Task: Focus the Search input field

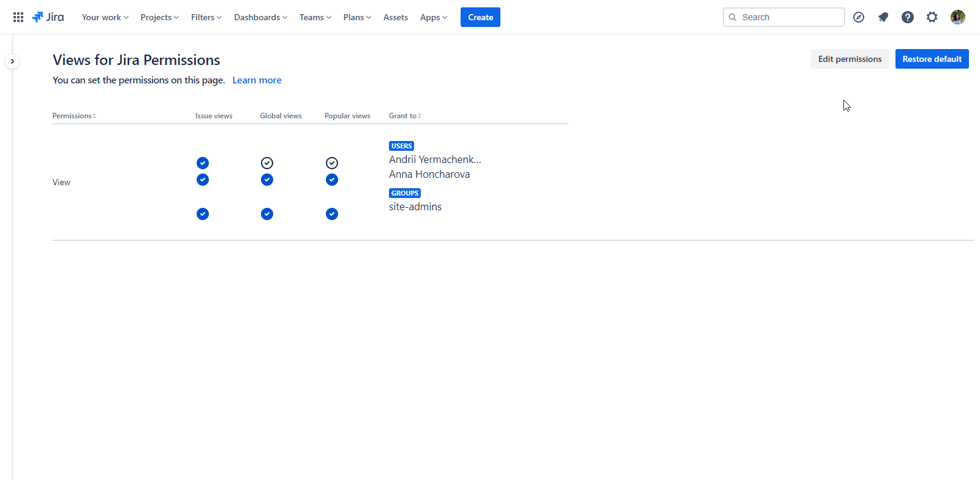Action: tap(790, 17)
